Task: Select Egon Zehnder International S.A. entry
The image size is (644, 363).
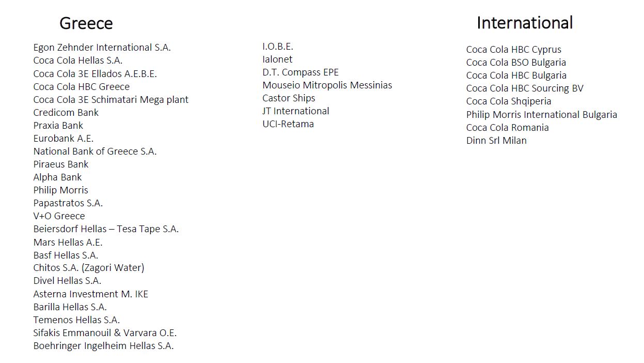Action: (x=102, y=48)
